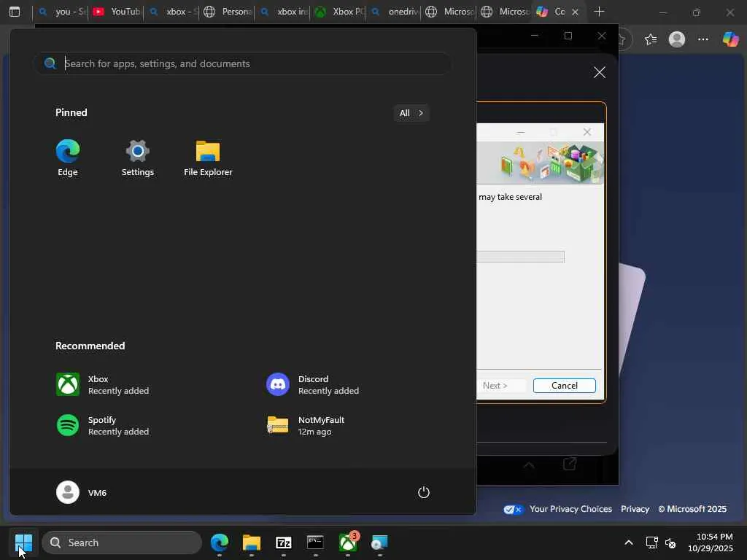Open the Edge favorites list

(650, 39)
